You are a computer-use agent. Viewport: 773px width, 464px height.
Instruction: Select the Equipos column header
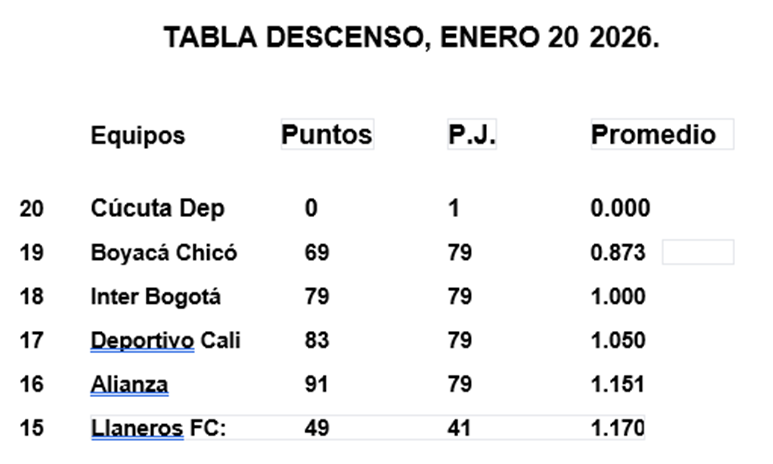[138, 136]
